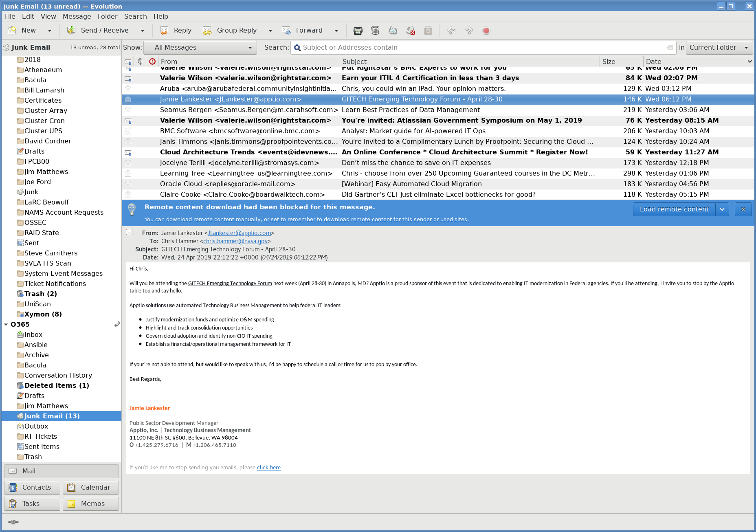Go to next message arrow icon
The width and height of the screenshot is (756, 532).
(469, 31)
